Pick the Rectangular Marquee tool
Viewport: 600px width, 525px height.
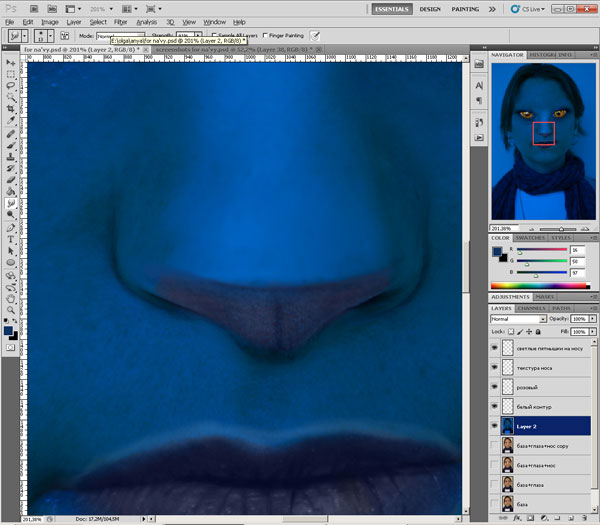[x=10, y=74]
